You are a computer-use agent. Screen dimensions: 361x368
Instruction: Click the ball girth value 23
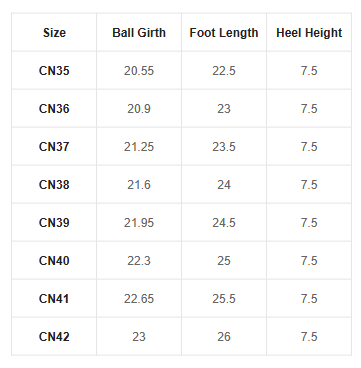coord(139,337)
